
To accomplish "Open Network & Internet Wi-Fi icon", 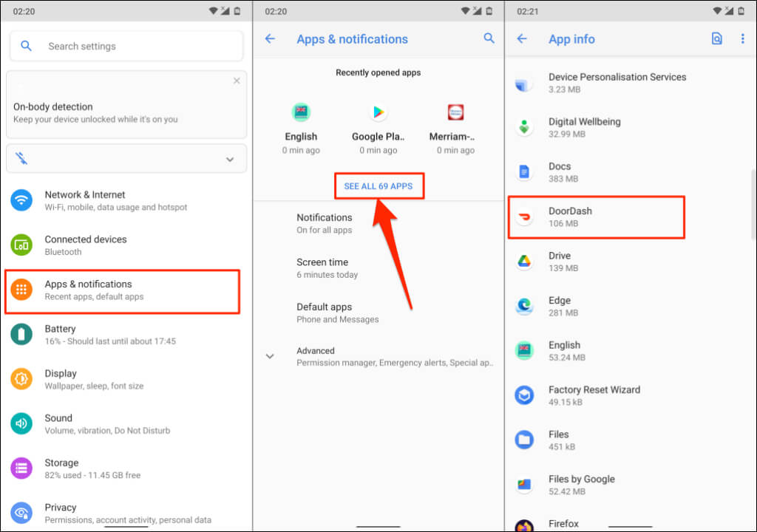I will pos(21,199).
